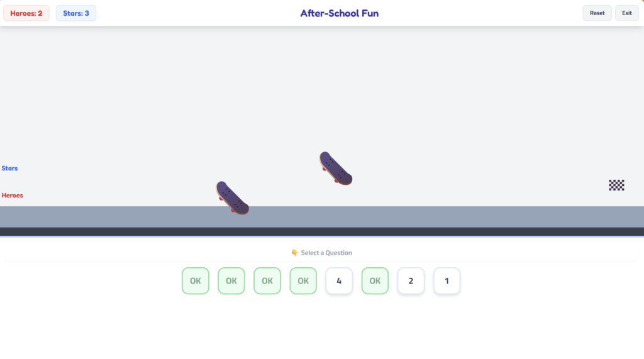The width and height of the screenshot is (644, 359).
Task: Click the Stars team skateboard
Action: (x=335, y=168)
